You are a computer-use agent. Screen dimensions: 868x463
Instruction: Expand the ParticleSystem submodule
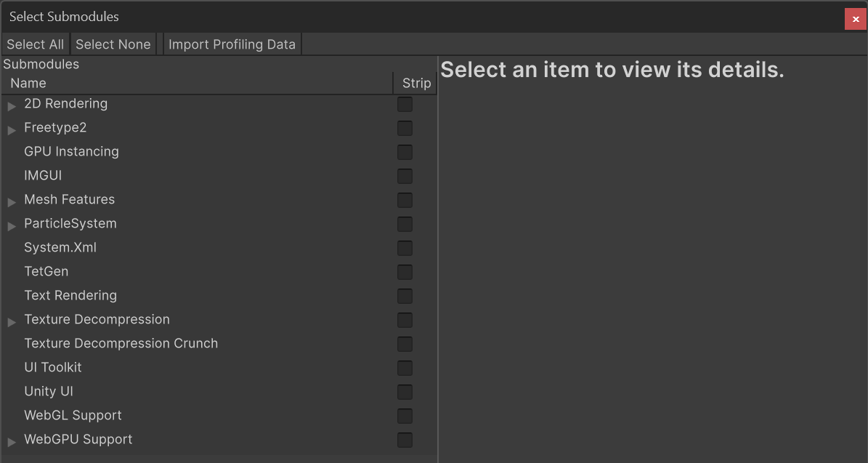coord(11,225)
